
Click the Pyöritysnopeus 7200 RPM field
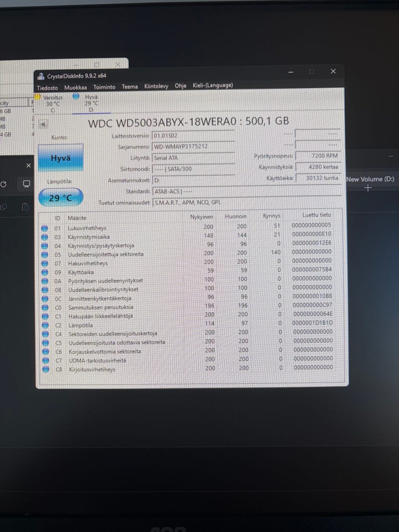click(x=318, y=155)
